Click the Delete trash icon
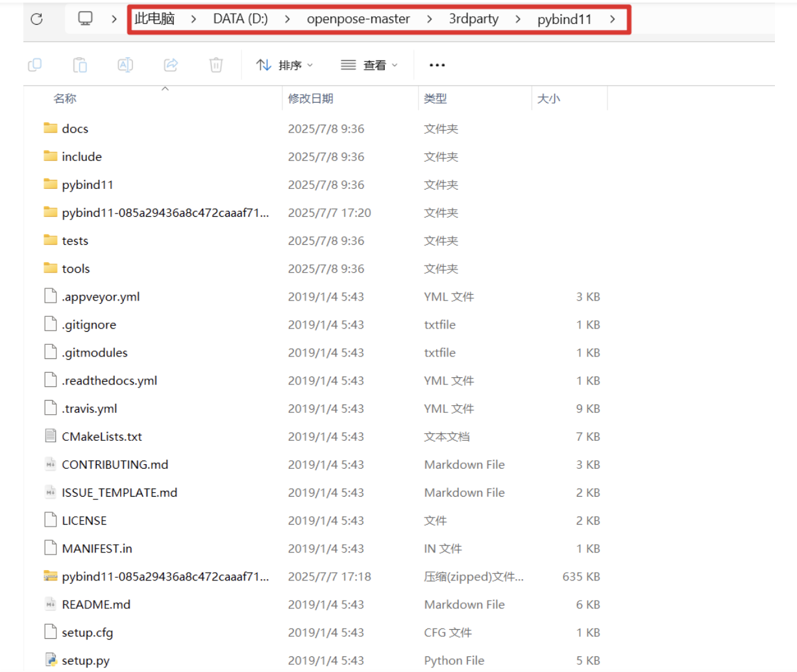 [215, 64]
